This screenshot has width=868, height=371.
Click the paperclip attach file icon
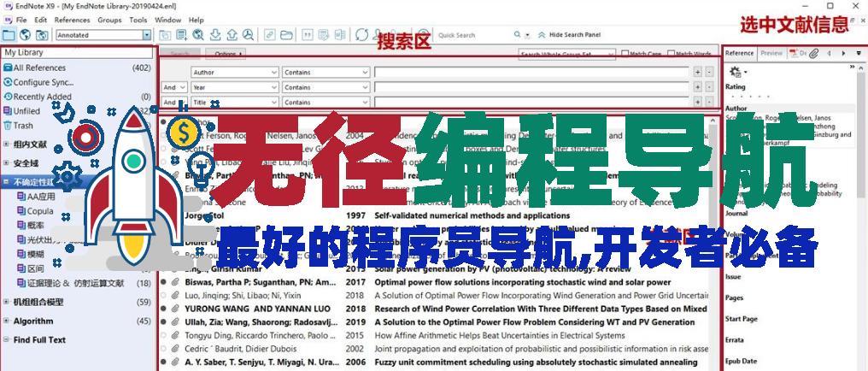click(813, 53)
